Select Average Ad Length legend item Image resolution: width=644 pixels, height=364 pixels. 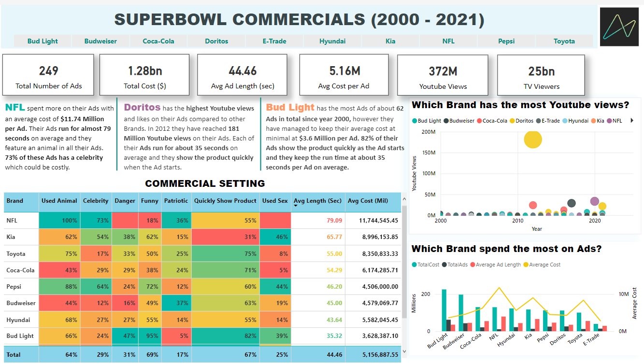tap(497, 265)
